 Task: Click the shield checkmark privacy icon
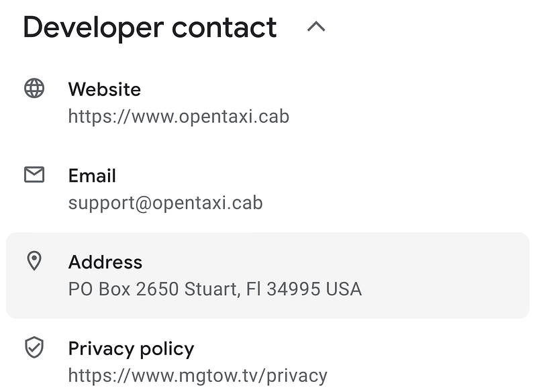(34, 347)
